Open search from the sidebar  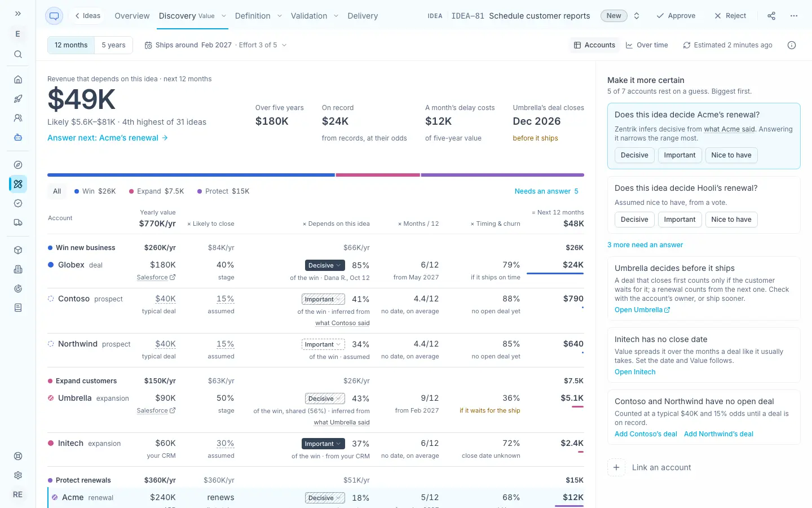18,54
